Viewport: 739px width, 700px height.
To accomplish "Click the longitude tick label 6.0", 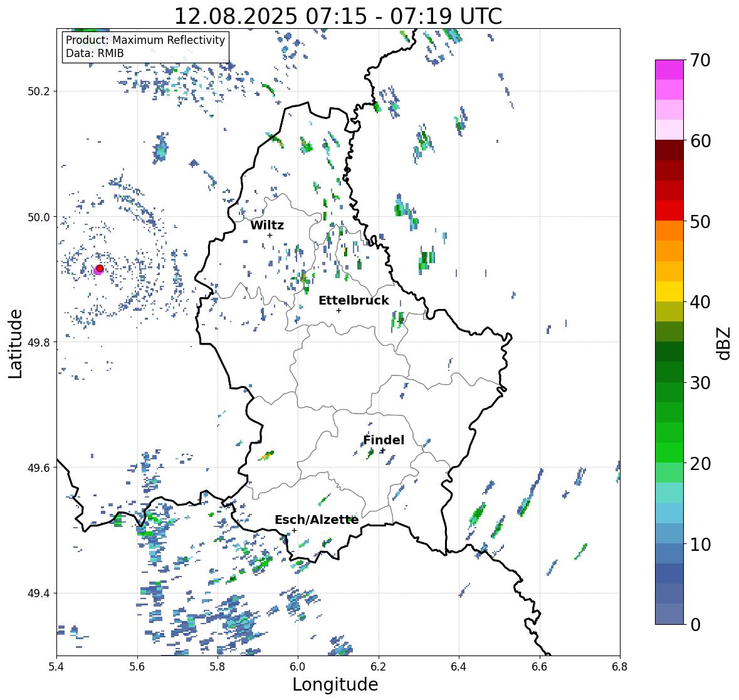I will (298, 667).
